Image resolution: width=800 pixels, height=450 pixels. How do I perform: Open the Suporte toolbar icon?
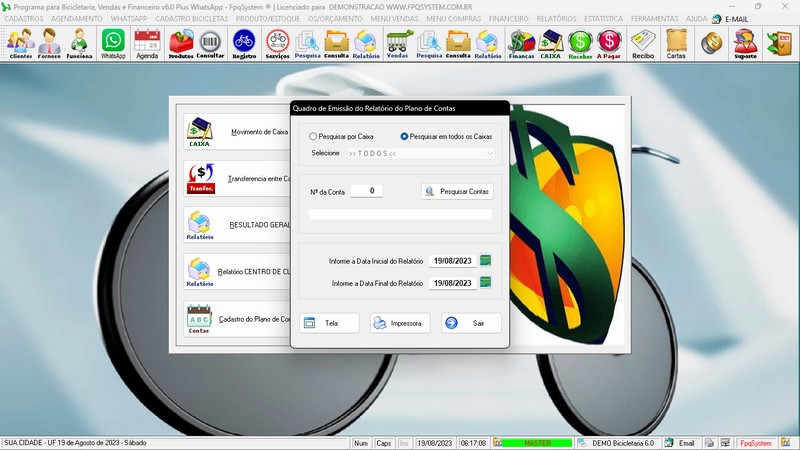(x=744, y=44)
